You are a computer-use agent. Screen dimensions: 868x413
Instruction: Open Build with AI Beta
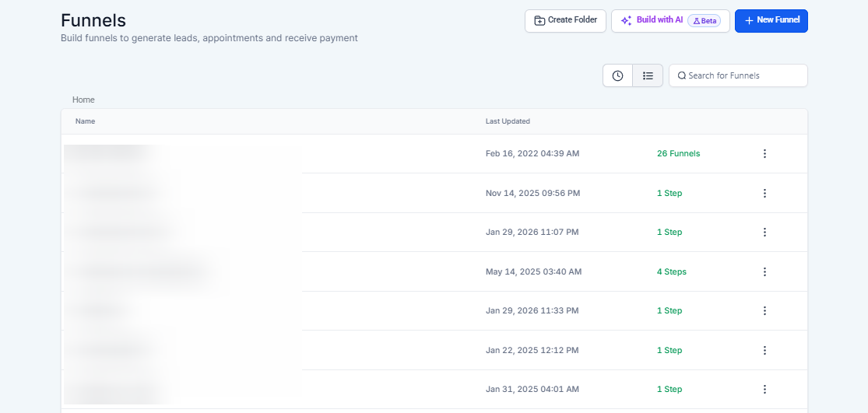coord(670,20)
